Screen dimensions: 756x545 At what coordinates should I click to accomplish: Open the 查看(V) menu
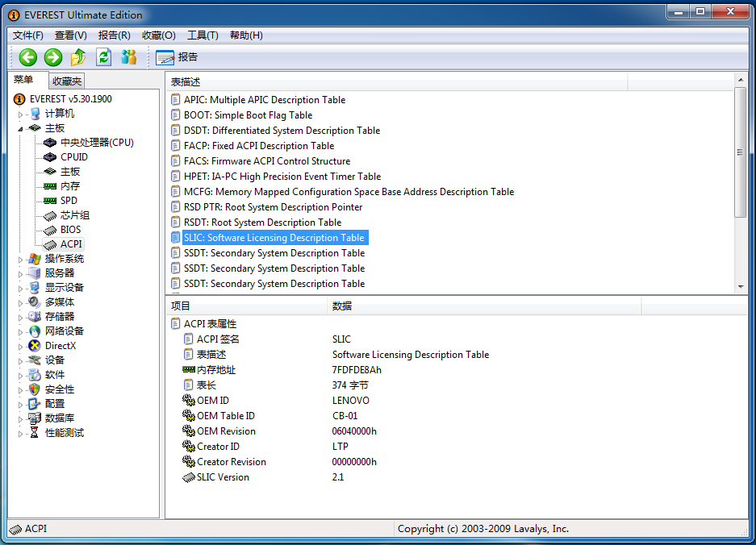pyautogui.click(x=70, y=35)
